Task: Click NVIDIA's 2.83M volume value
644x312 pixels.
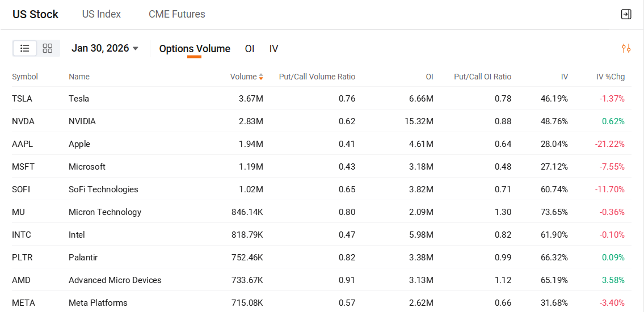Action: click(251, 121)
